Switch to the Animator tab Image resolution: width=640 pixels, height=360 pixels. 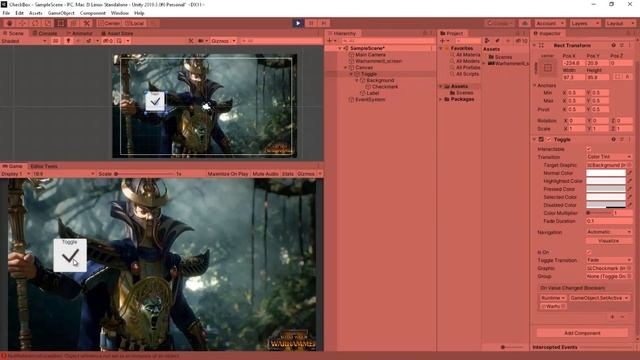(x=79, y=33)
